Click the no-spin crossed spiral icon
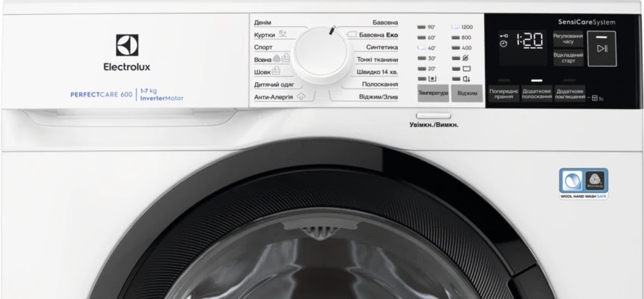The image size is (644, 299). point(466,58)
